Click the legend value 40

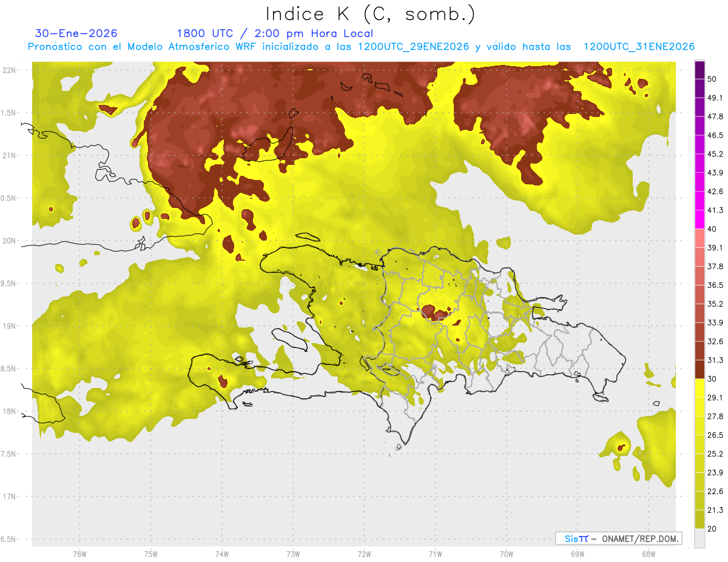tap(713, 229)
